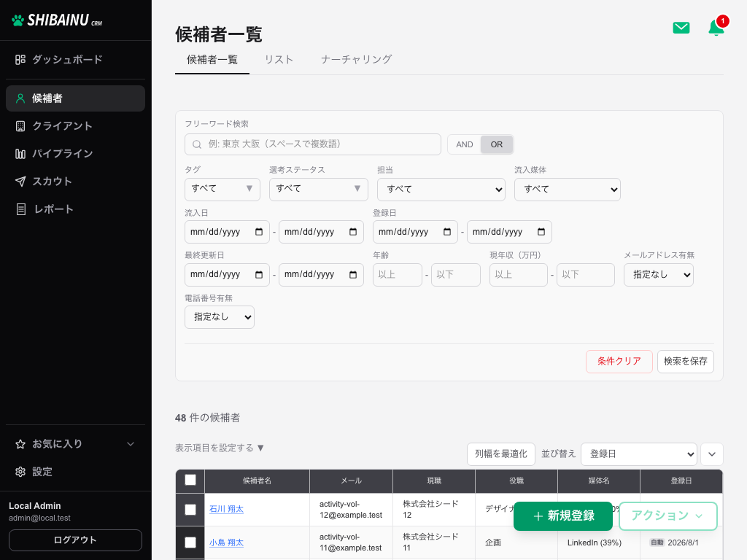Focus the 年齢 以上 input
Screen dimensions: 747x560
point(398,275)
